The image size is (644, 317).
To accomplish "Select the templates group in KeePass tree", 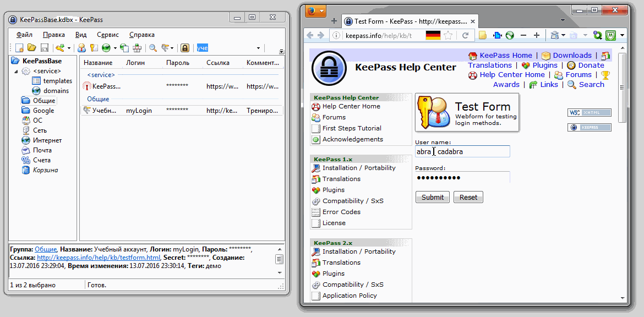I will [x=57, y=81].
